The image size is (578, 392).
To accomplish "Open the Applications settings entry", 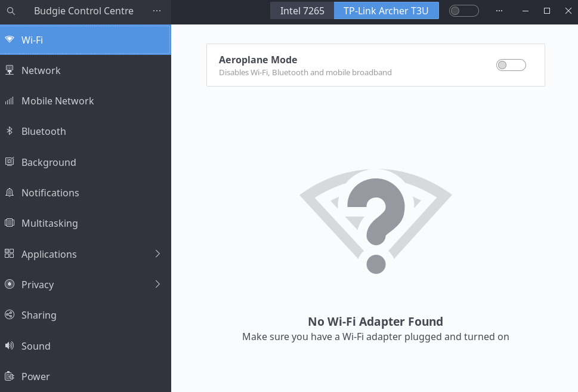I will (x=85, y=254).
